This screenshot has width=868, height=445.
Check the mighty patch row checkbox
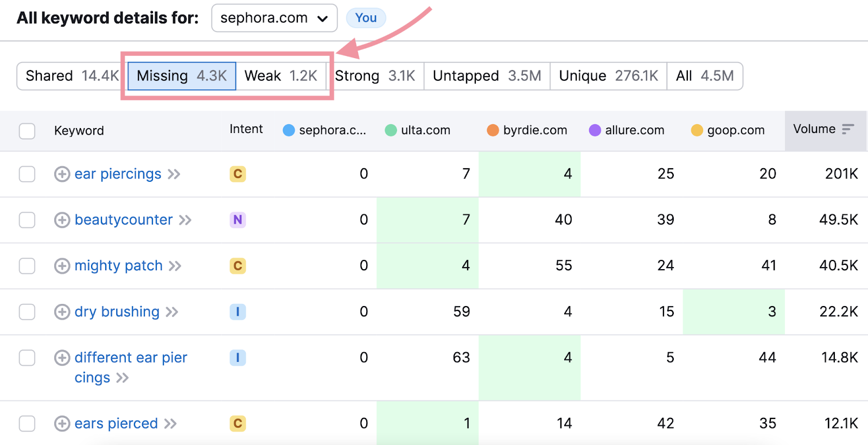click(x=27, y=266)
